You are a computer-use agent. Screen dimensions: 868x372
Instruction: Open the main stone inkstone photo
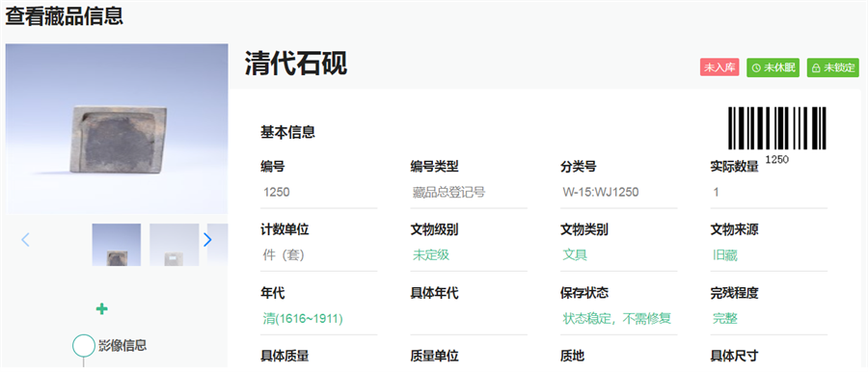point(117,128)
